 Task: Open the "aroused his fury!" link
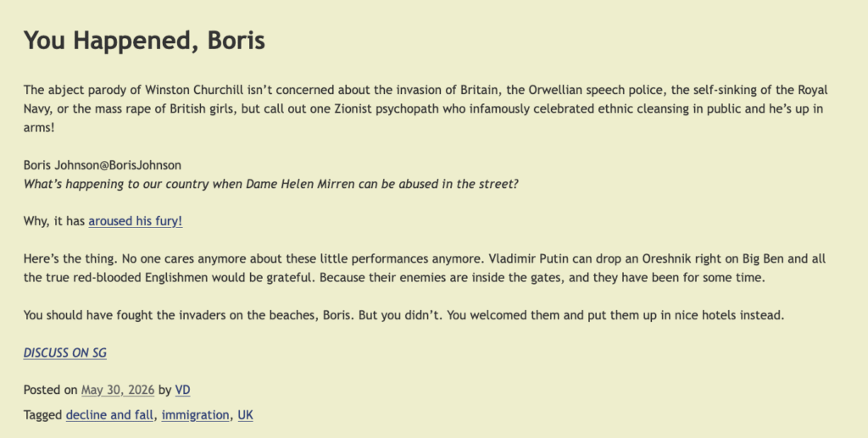135,221
